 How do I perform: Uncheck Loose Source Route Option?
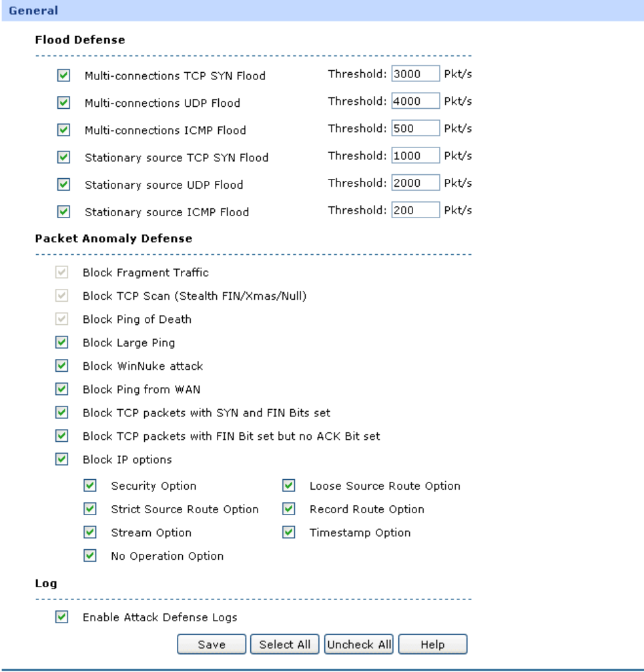click(288, 486)
